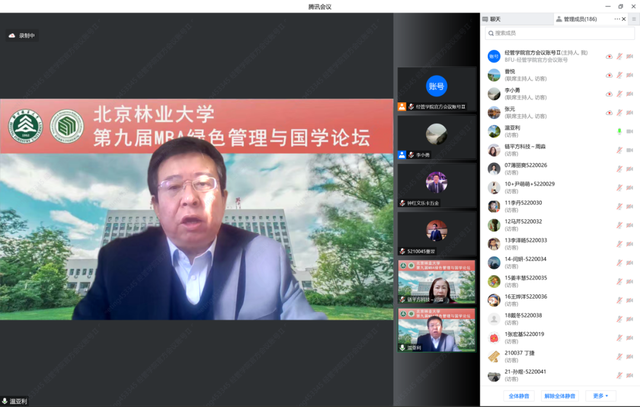Unmute microphone of 210037 丁捷

click(x=619, y=357)
